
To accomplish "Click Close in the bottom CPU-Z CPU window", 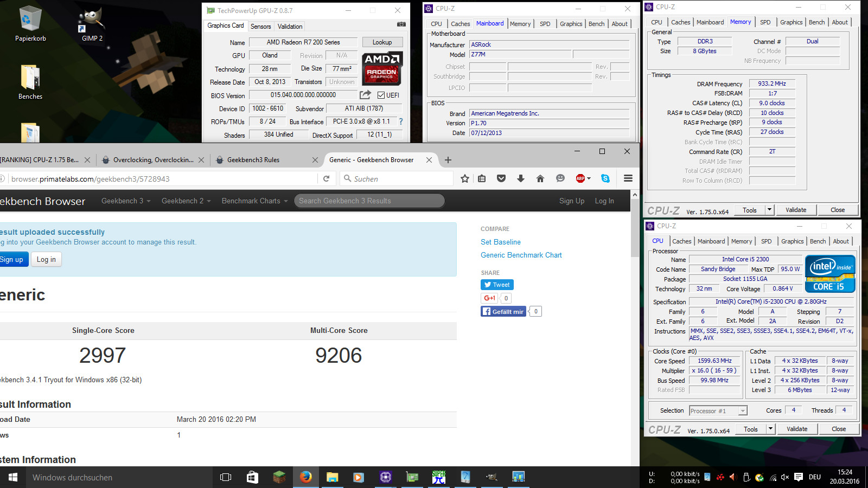I will tap(839, 429).
